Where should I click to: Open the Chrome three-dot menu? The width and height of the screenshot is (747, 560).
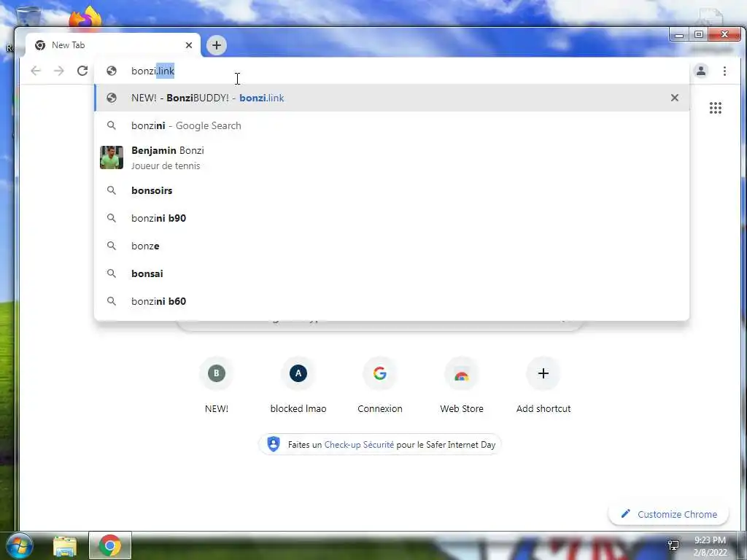(724, 71)
